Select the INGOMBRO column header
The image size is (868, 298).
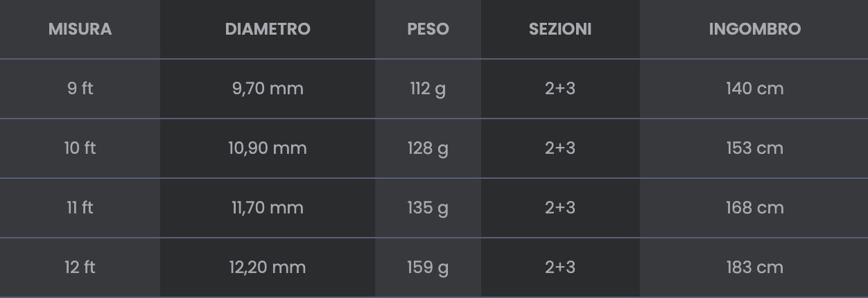[x=754, y=29]
